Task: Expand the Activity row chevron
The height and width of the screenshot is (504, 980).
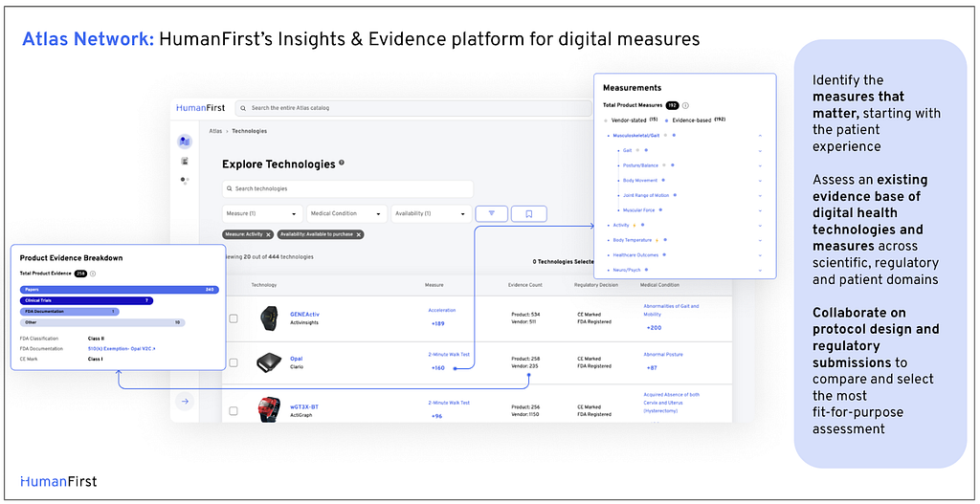Action: tap(760, 225)
